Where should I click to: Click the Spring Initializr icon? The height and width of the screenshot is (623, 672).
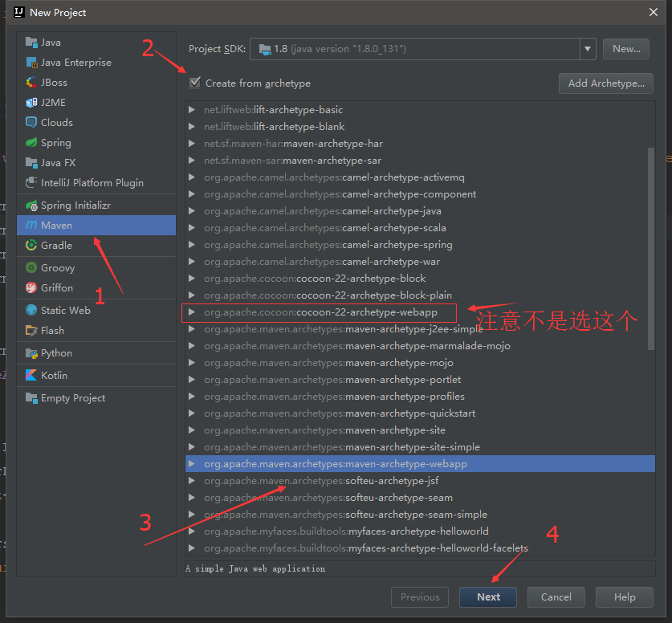tap(31, 206)
